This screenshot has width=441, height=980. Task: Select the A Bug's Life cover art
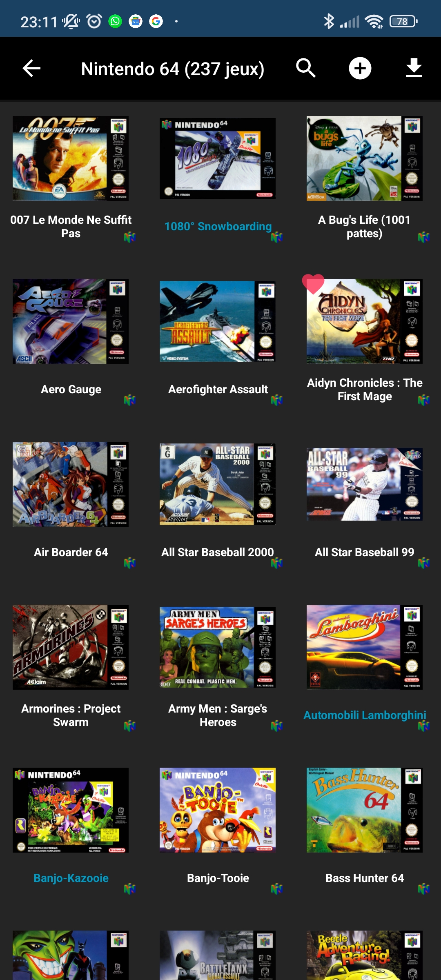coord(365,158)
